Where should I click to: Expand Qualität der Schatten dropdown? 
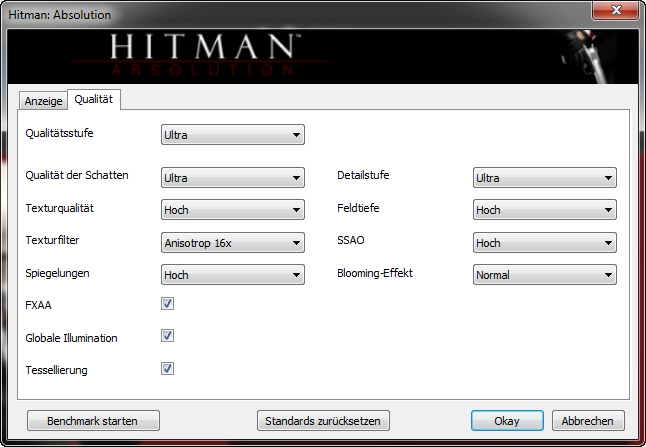point(232,178)
